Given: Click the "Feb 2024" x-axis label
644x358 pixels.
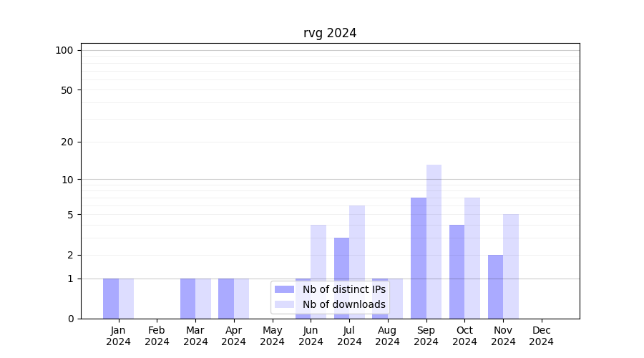Looking at the screenshot, I should click(157, 336).
